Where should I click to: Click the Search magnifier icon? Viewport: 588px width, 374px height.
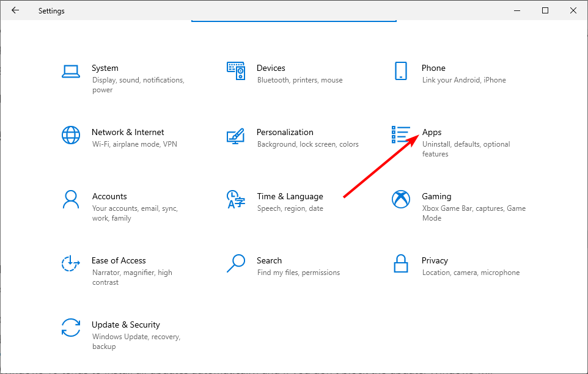coord(236,263)
